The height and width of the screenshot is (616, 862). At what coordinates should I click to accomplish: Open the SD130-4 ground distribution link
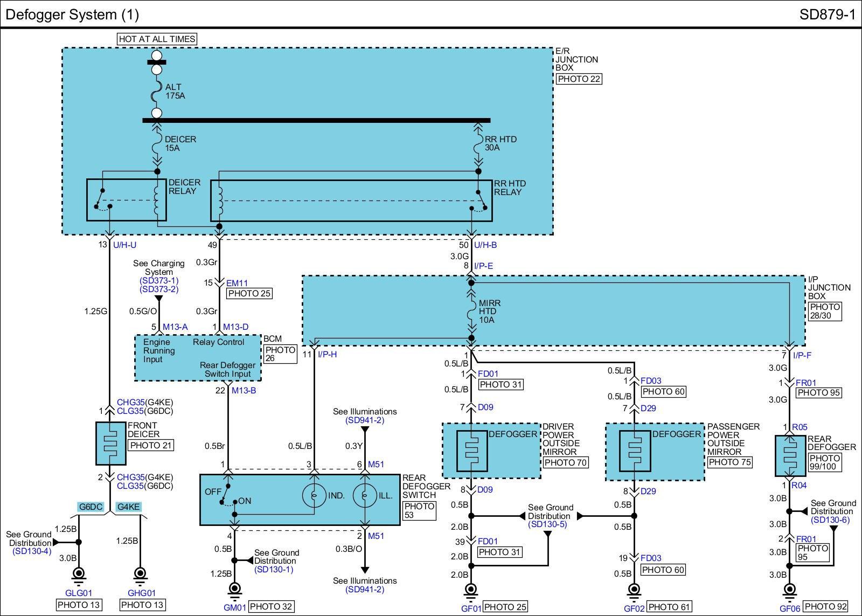(x=32, y=551)
